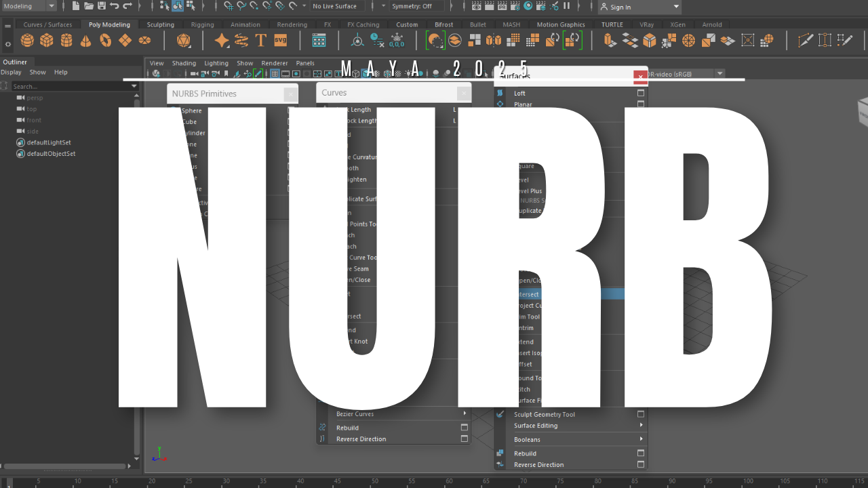Screen dimensions: 868x488
Task: Click the center pivot shelf icon
Action: coord(357,41)
